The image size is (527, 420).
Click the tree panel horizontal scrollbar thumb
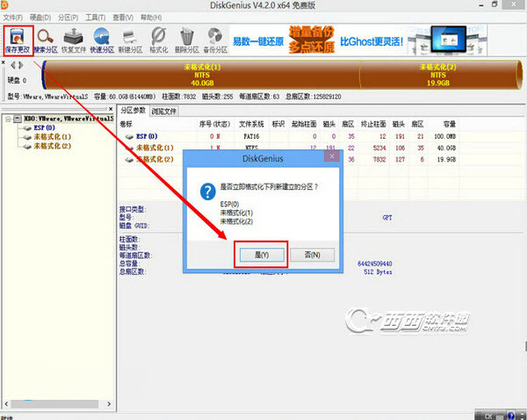tap(54, 404)
